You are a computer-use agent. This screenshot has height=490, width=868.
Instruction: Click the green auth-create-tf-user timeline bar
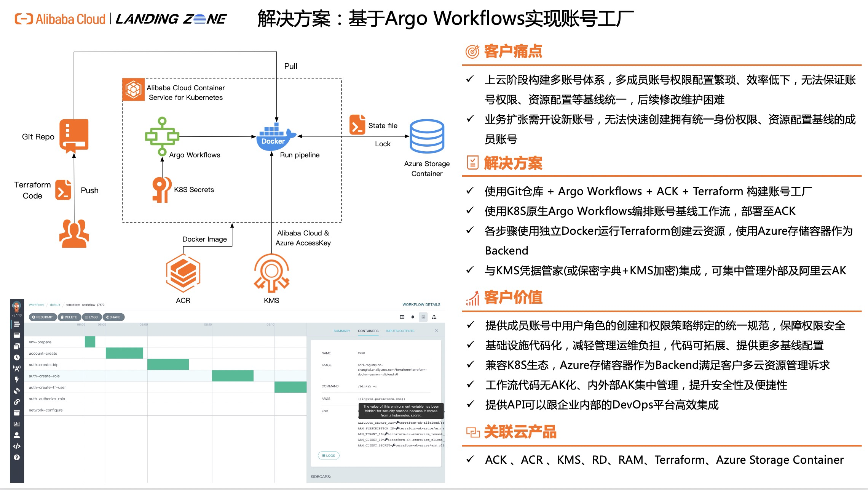tap(290, 387)
